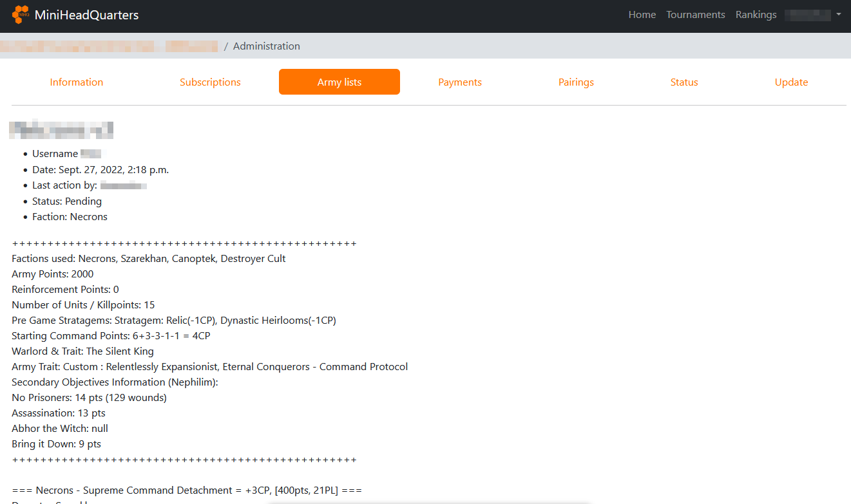Click the Administration breadcrumb item
This screenshot has width=851, height=504.
pyautogui.click(x=266, y=46)
